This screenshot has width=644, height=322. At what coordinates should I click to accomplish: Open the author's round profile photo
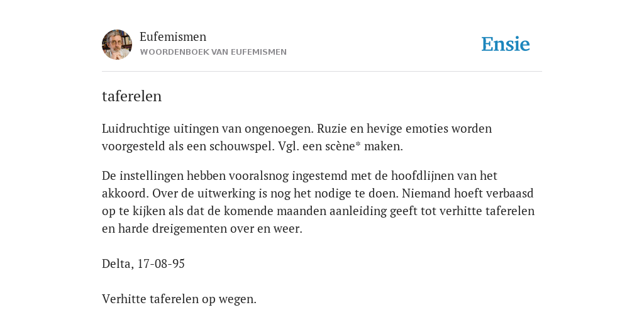117,45
